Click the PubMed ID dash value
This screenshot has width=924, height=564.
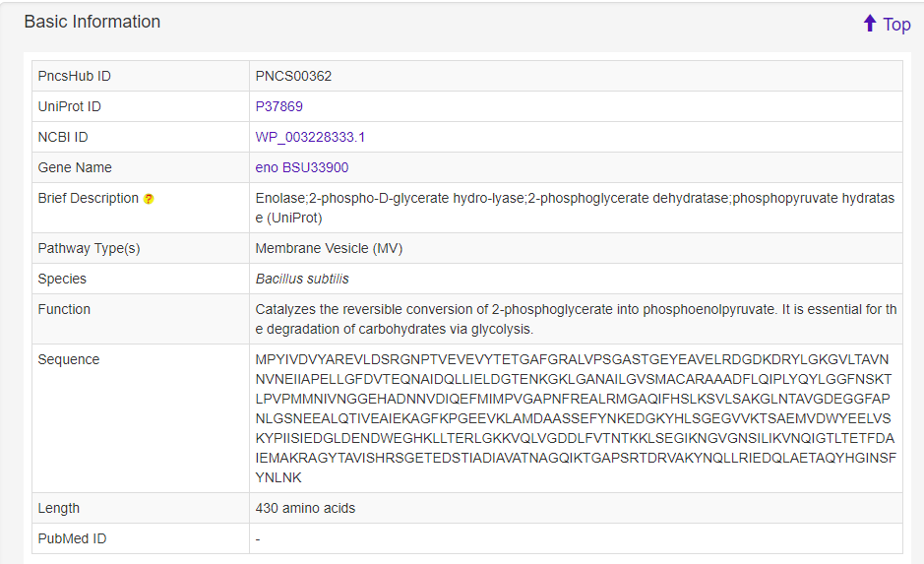tap(258, 538)
